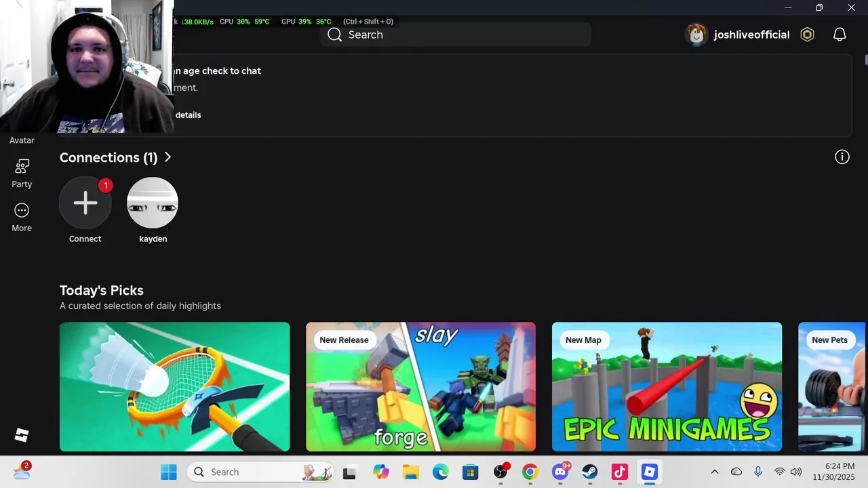Image resolution: width=868 pixels, height=488 pixels.
Task: Click the page vertical scrollbar thumb
Action: click(x=866, y=60)
